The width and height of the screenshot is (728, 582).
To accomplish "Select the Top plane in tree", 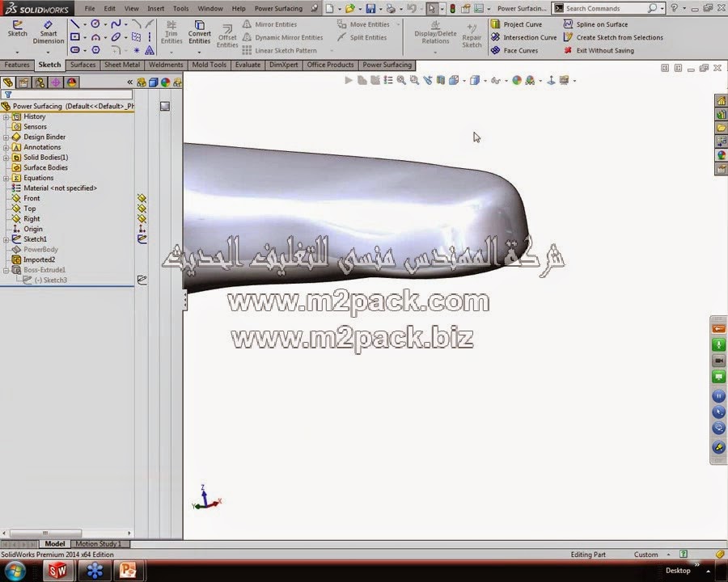I will (x=23, y=209).
